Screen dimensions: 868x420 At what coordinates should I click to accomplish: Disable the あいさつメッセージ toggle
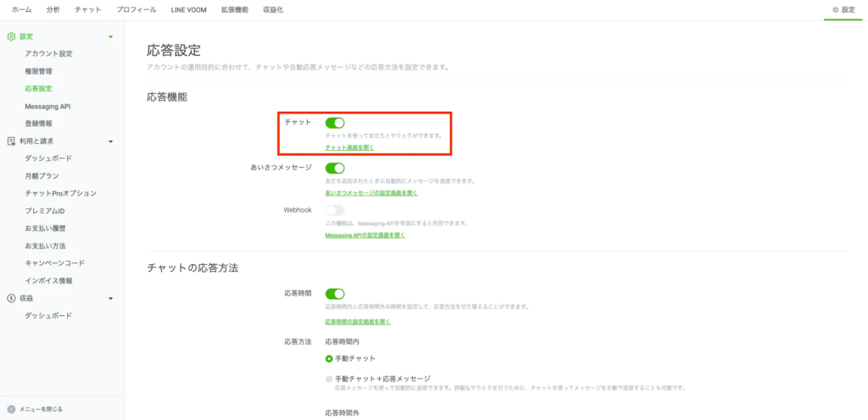coord(335,169)
